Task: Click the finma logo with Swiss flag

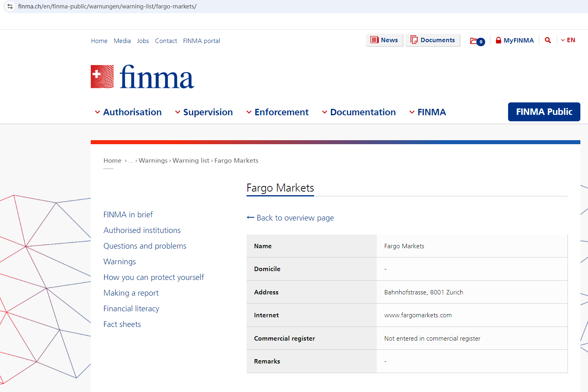Action: point(142,77)
